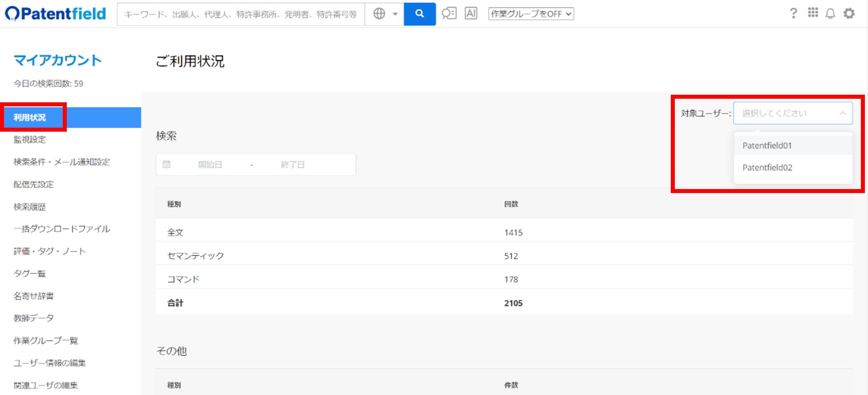Open the settings gear icon
This screenshot has width=868, height=395.
point(849,14)
